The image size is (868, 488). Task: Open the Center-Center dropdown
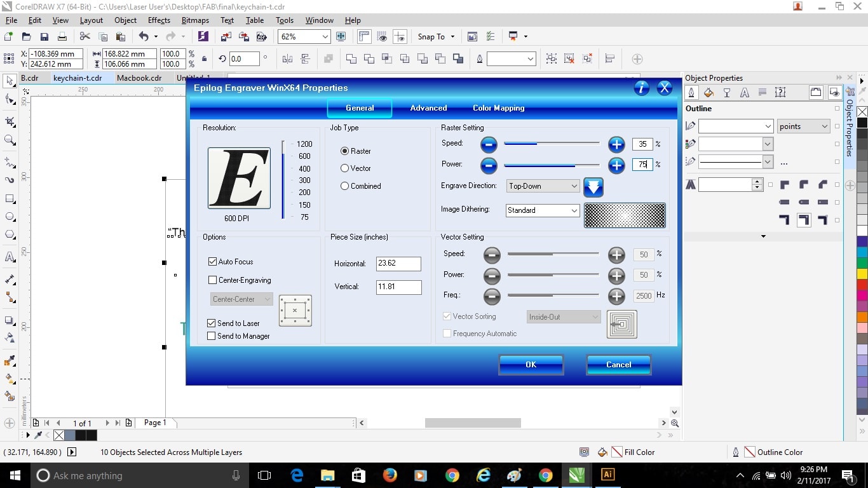pyautogui.click(x=241, y=299)
